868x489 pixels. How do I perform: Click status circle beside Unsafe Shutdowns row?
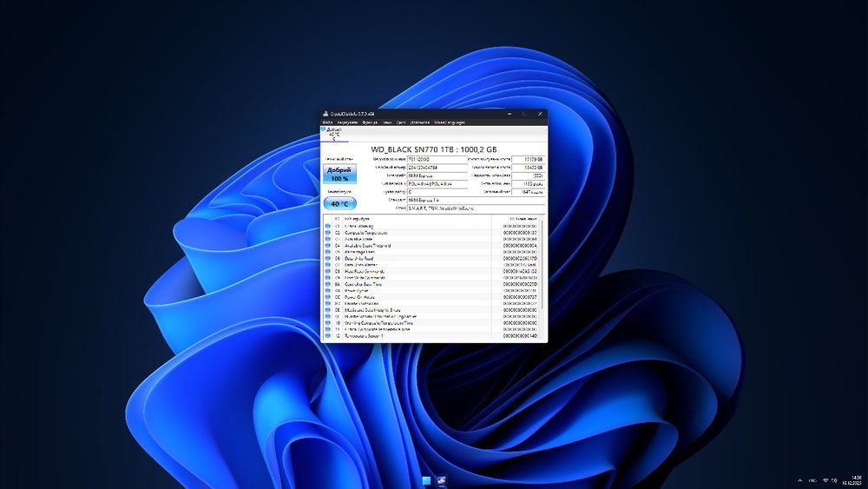[x=328, y=303]
